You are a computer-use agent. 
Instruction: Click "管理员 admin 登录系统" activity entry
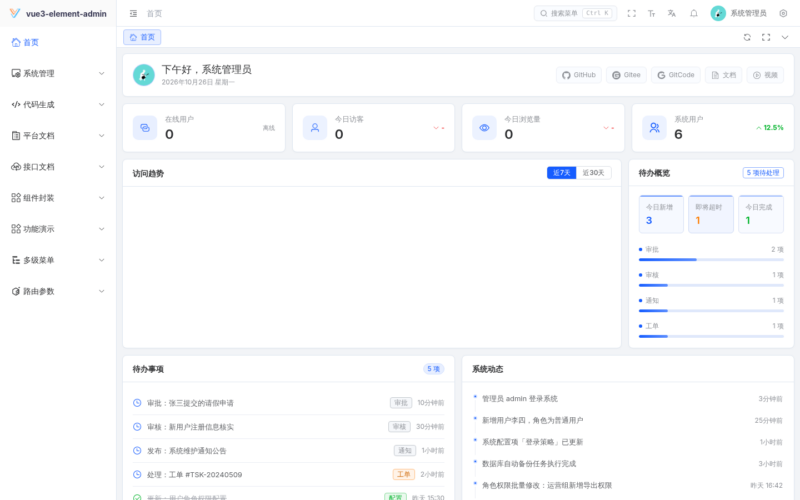pos(520,398)
